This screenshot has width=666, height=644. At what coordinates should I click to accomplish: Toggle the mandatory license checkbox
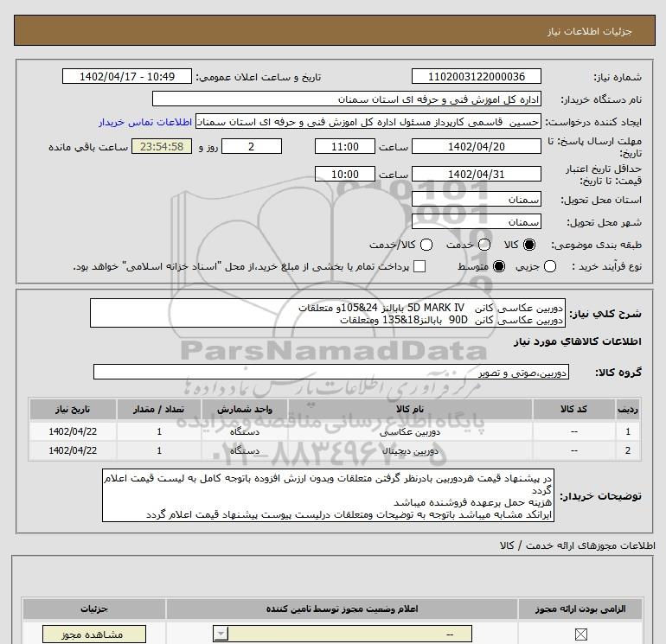pos(580,634)
